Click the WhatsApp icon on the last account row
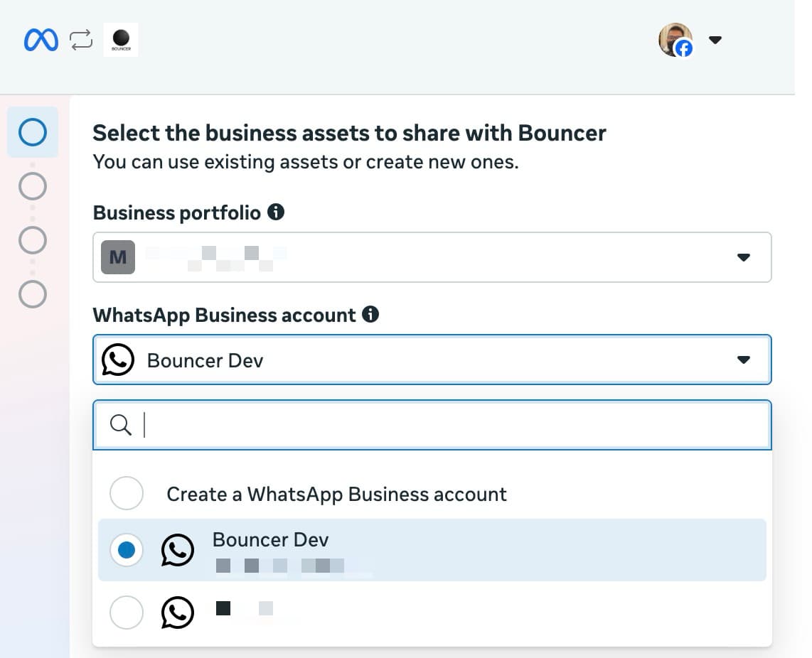 [177, 612]
